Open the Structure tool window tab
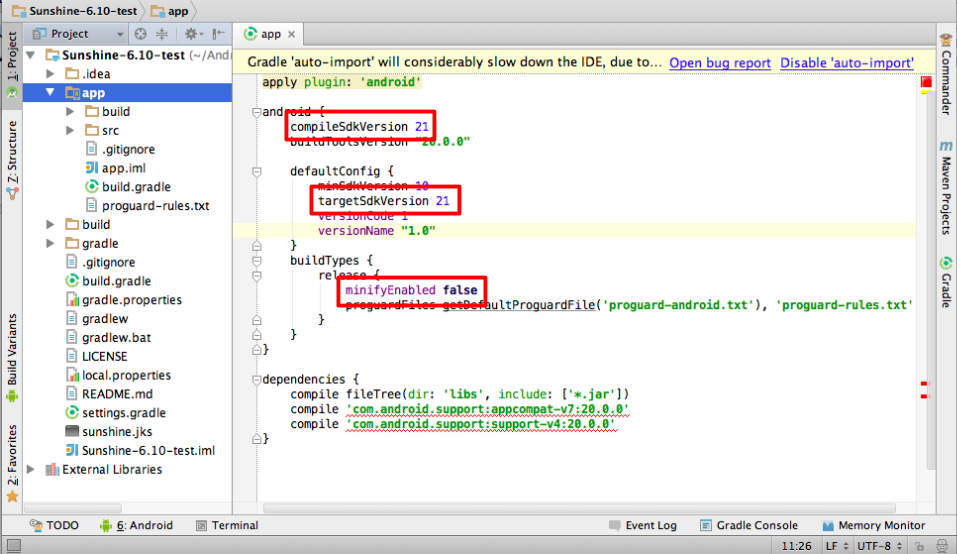957x554 pixels. point(12,160)
